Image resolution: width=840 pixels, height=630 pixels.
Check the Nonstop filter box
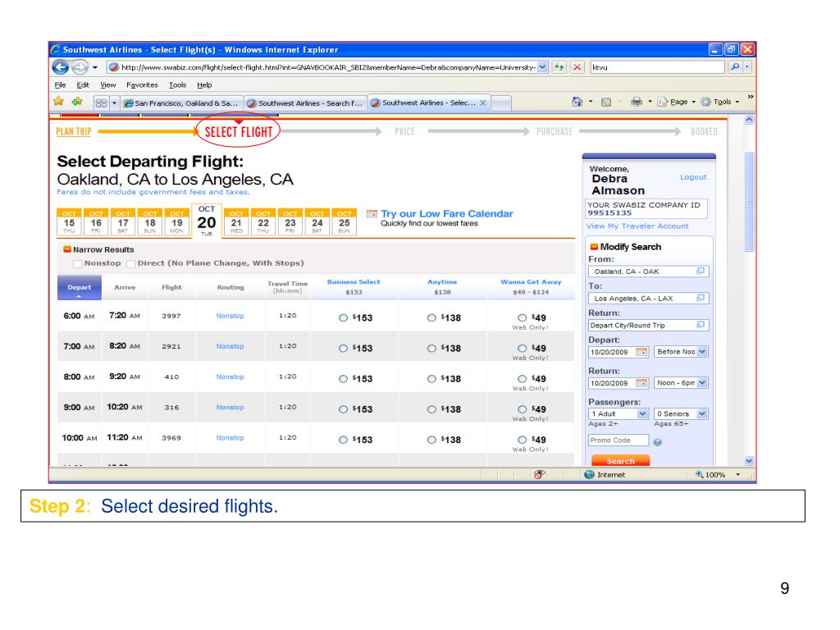[78, 263]
